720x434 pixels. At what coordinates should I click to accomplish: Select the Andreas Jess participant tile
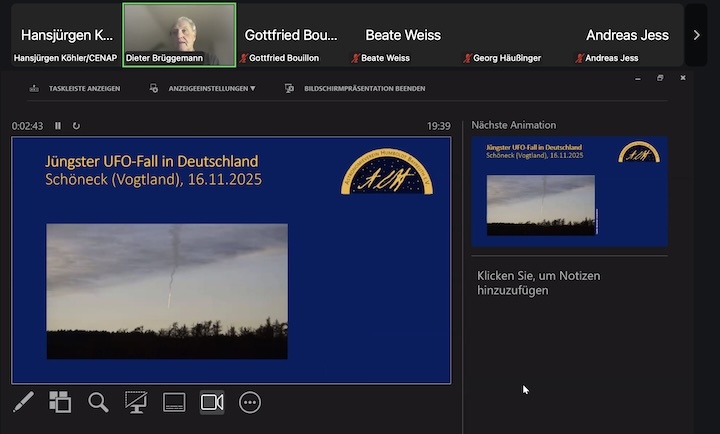tap(627, 35)
